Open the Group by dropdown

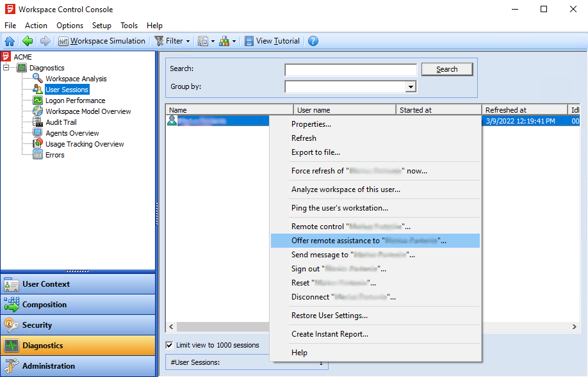coord(411,87)
